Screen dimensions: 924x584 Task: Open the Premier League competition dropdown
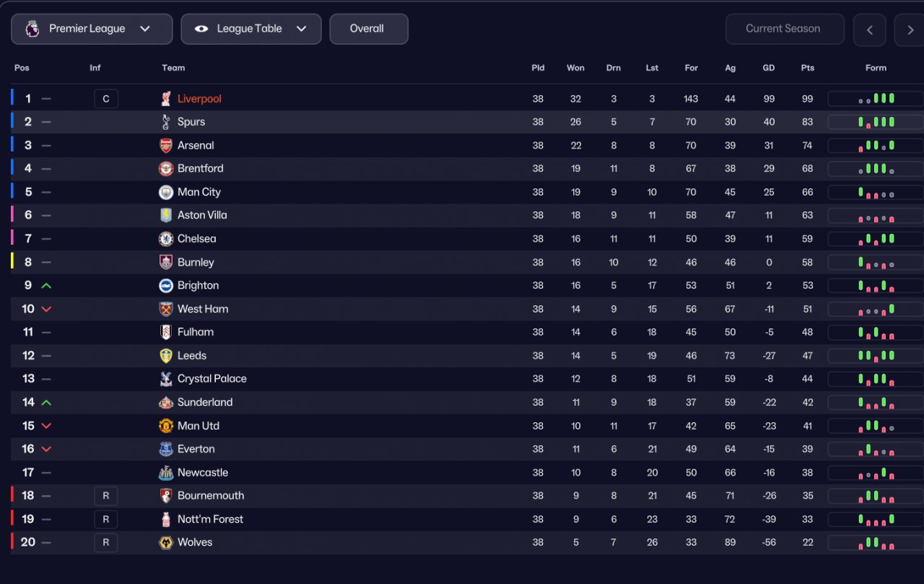coord(92,29)
